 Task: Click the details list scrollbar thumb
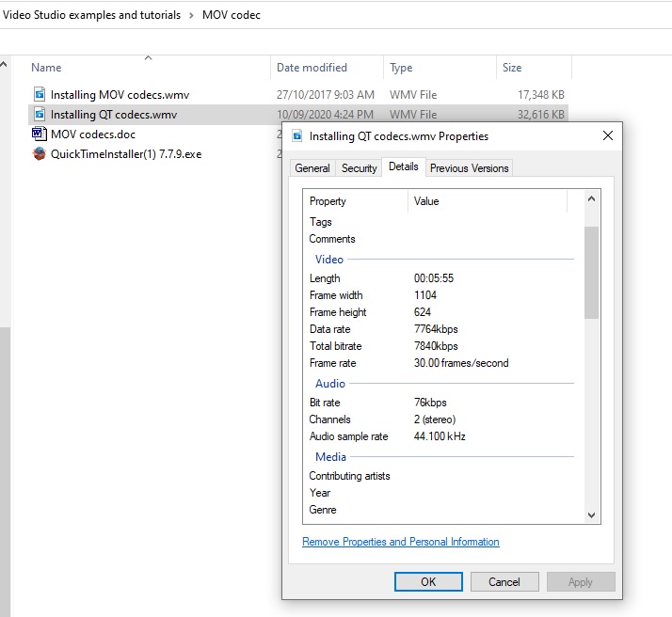tap(591, 273)
